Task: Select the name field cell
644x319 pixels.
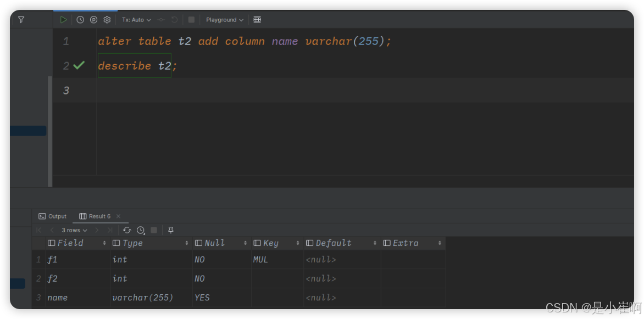Action: (x=77, y=298)
